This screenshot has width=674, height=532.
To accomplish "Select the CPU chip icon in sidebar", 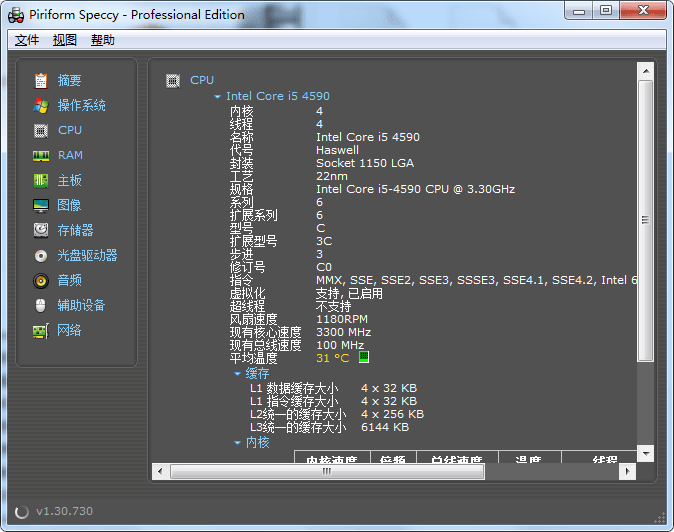I will (41, 131).
